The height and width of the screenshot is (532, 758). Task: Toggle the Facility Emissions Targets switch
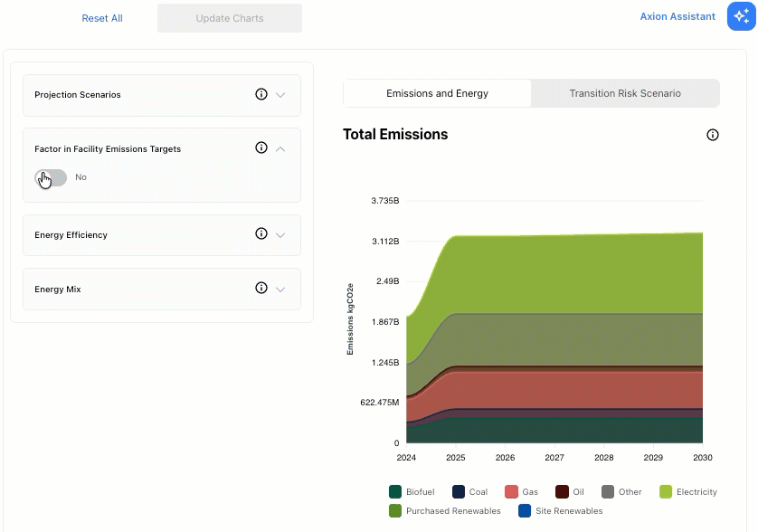51,177
